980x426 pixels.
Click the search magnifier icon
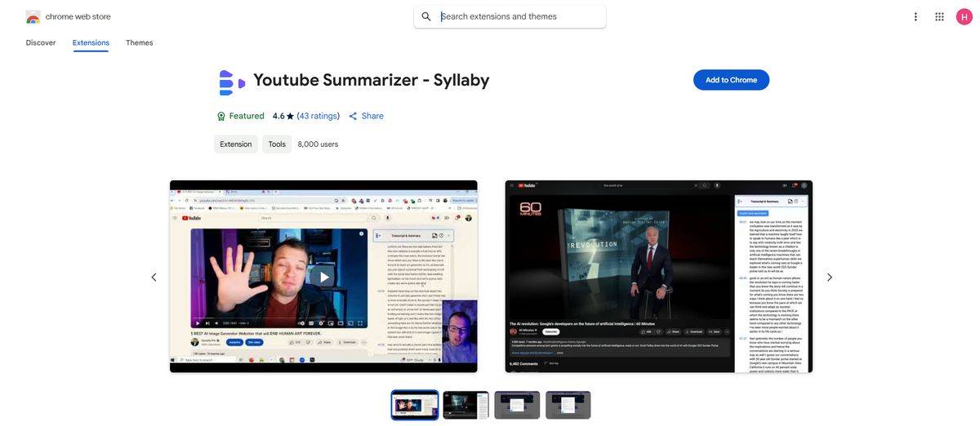coord(426,16)
